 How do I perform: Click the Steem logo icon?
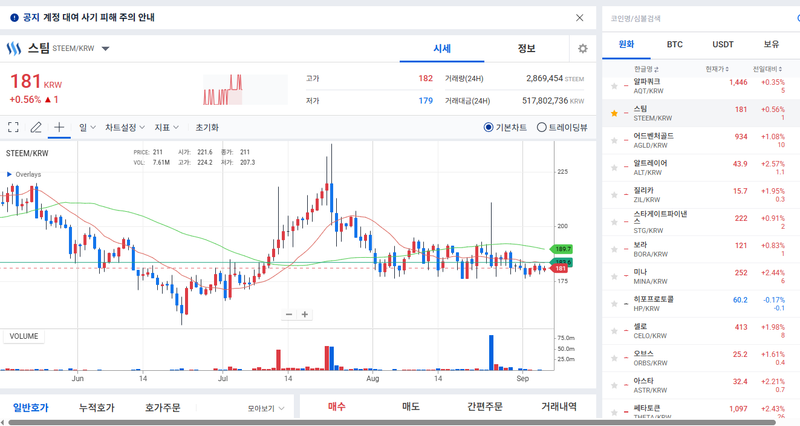tap(14, 48)
